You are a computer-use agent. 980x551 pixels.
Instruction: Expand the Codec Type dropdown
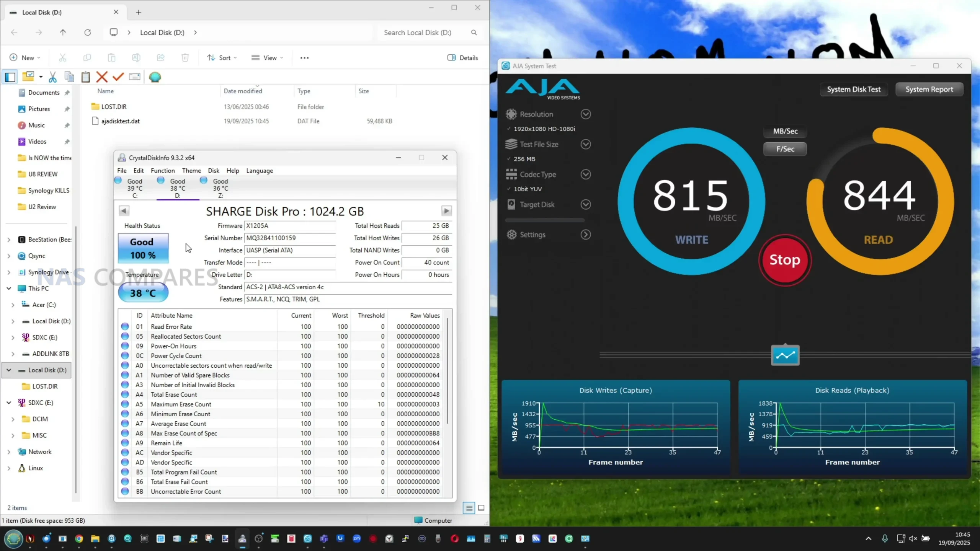pos(585,174)
